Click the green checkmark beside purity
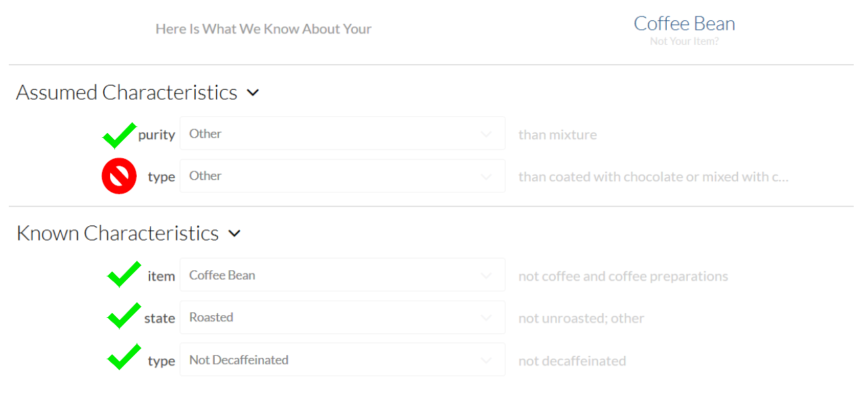This screenshot has height=398, width=868. (120, 135)
